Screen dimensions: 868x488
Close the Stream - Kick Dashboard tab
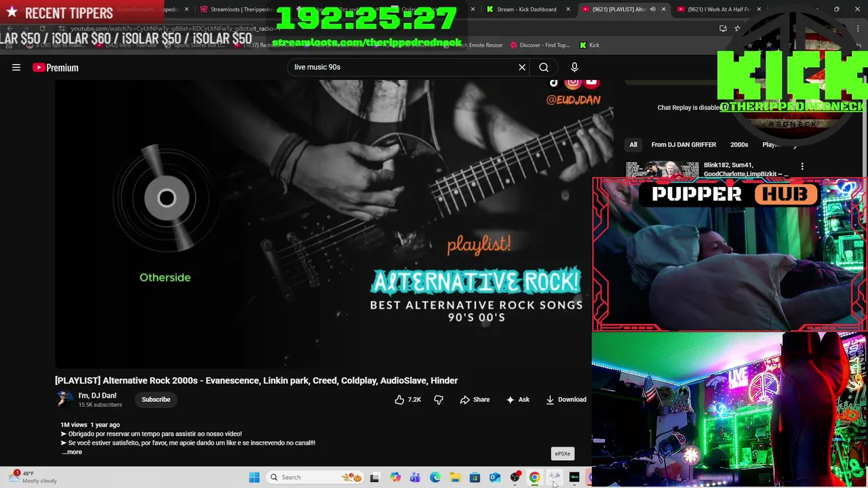pyautogui.click(x=568, y=9)
